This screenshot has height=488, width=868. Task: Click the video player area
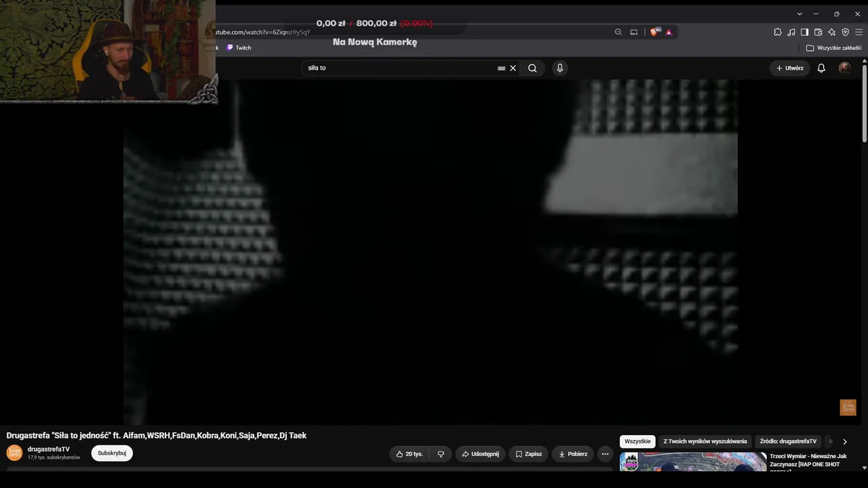(x=431, y=252)
